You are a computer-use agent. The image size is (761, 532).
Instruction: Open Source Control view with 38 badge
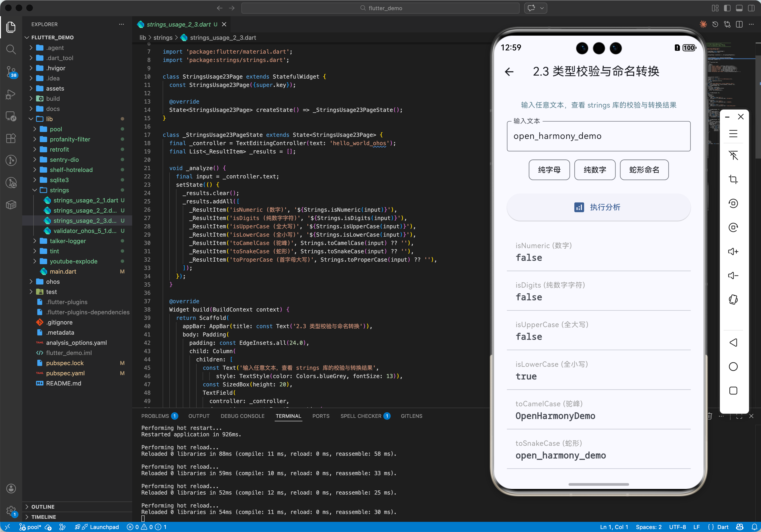click(11, 71)
